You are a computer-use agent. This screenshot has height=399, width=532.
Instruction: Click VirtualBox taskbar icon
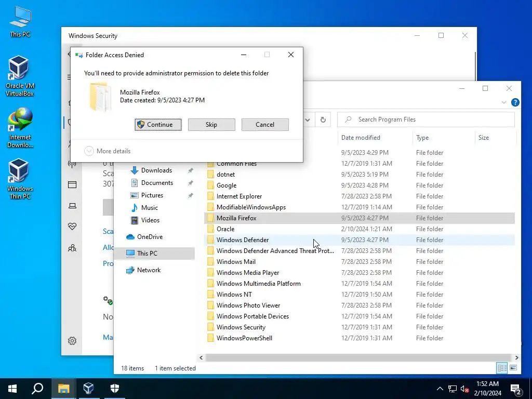coord(88,389)
